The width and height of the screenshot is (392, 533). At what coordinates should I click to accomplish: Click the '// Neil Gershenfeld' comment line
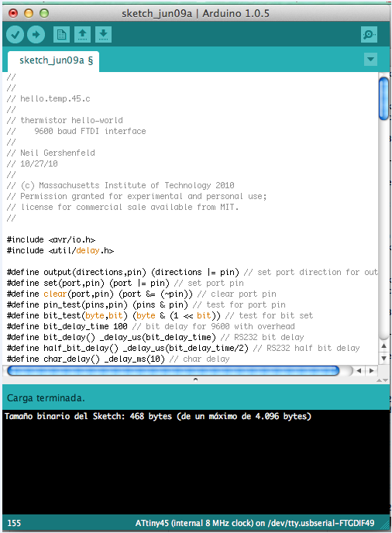tap(50, 153)
